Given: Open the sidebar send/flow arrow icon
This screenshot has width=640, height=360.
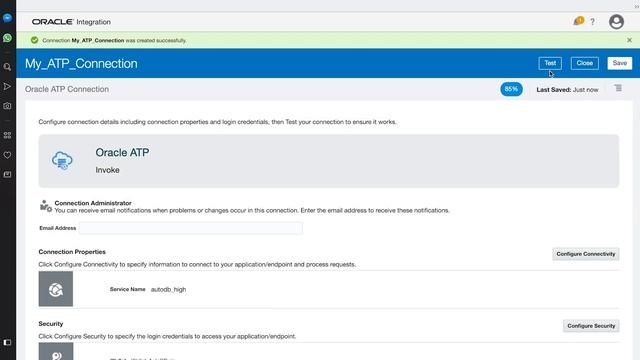Looking at the screenshot, I should pyautogui.click(x=7, y=87).
